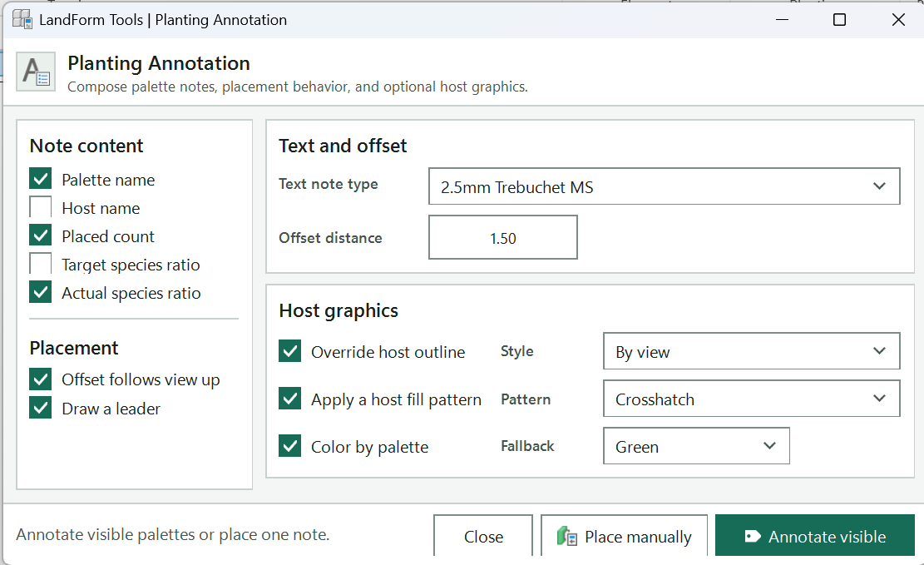This screenshot has width=924, height=565.
Task: Click the icon on Place manually button
Action: point(567,536)
